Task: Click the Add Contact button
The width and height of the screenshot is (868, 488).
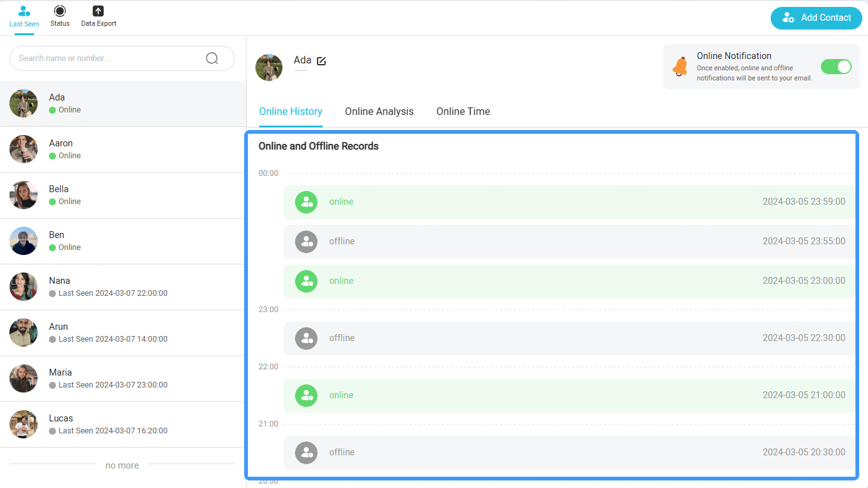Action: [817, 18]
